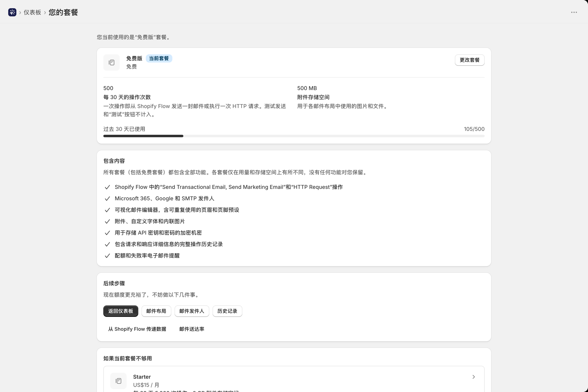
Task: Open 历史记录 from next steps
Action: (x=227, y=311)
